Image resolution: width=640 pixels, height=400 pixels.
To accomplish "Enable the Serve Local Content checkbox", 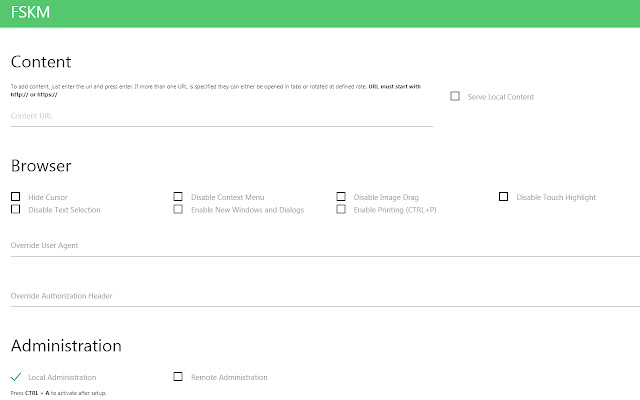I will pos(455,96).
